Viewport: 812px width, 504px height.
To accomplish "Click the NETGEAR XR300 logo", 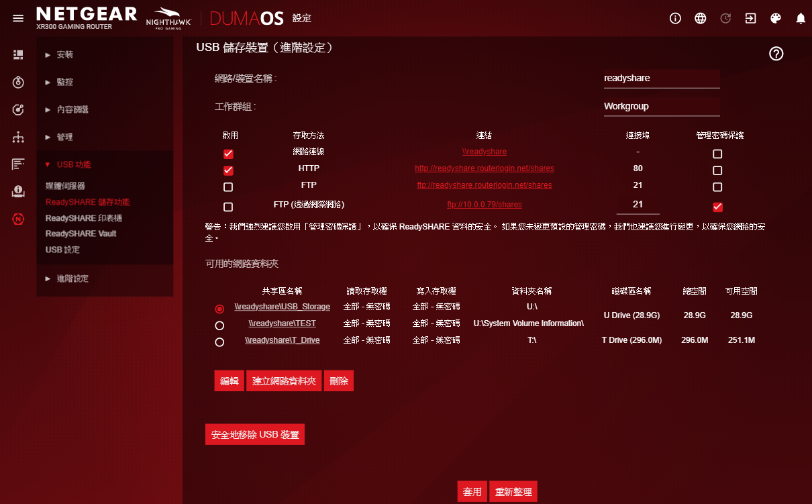I will 87,18.
